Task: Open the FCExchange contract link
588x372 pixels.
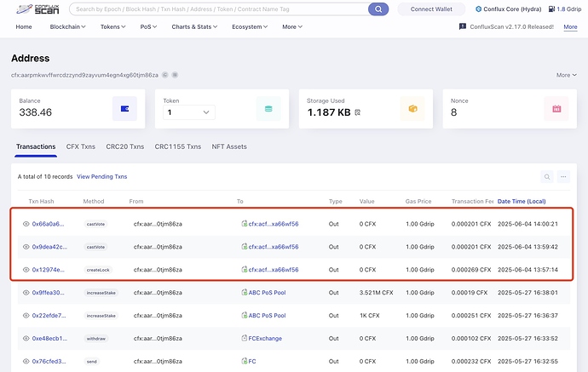Action: [x=265, y=338]
